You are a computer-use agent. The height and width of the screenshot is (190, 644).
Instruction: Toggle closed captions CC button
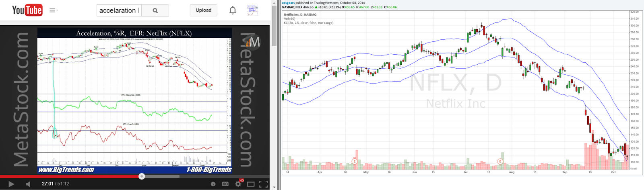pyautogui.click(x=225, y=184)
